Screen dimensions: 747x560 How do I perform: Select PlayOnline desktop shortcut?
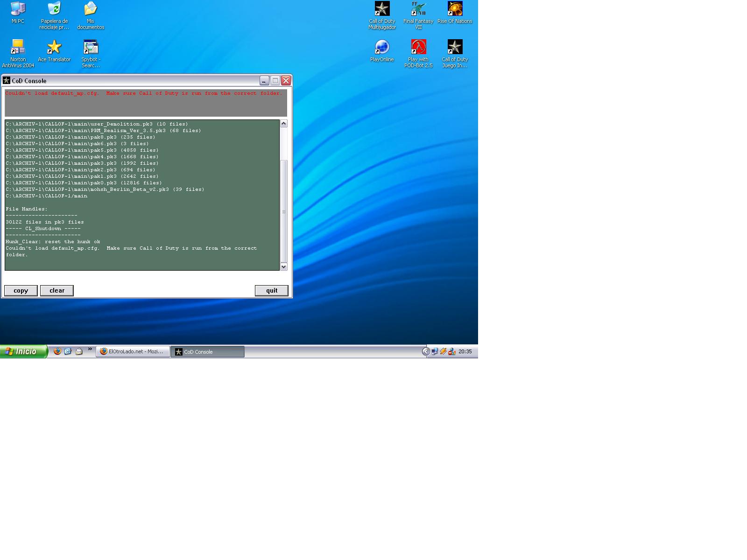[382, 51]
